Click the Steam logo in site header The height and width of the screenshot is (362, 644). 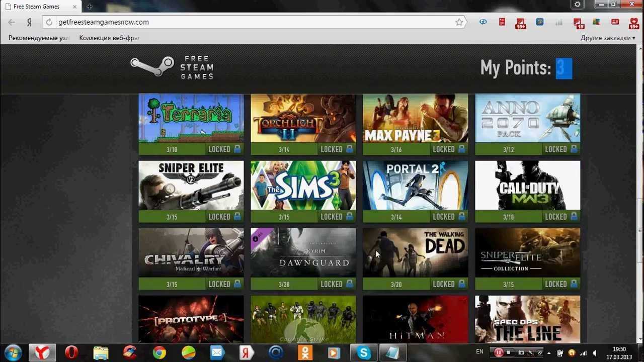pyautogui.click(x=152, y=67)
